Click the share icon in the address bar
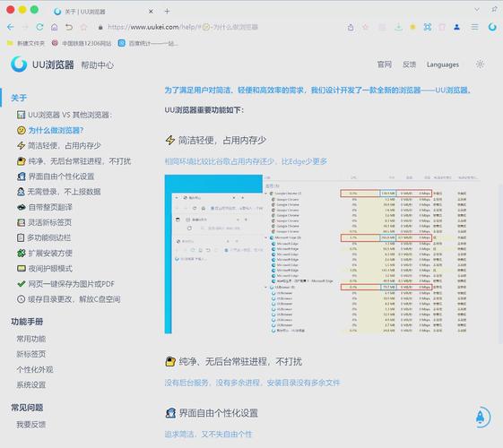The image size is (503, 448). click(x=351, y=27)
